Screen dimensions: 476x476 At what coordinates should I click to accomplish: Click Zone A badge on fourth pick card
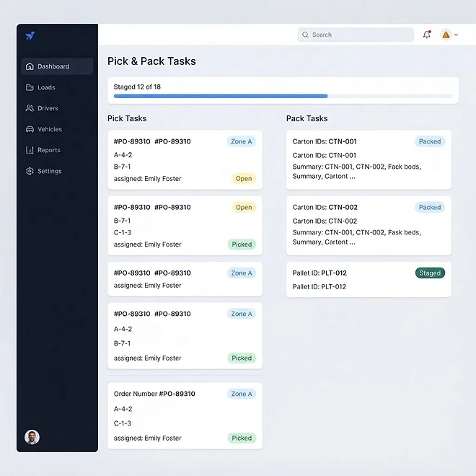tap(242, 314)
